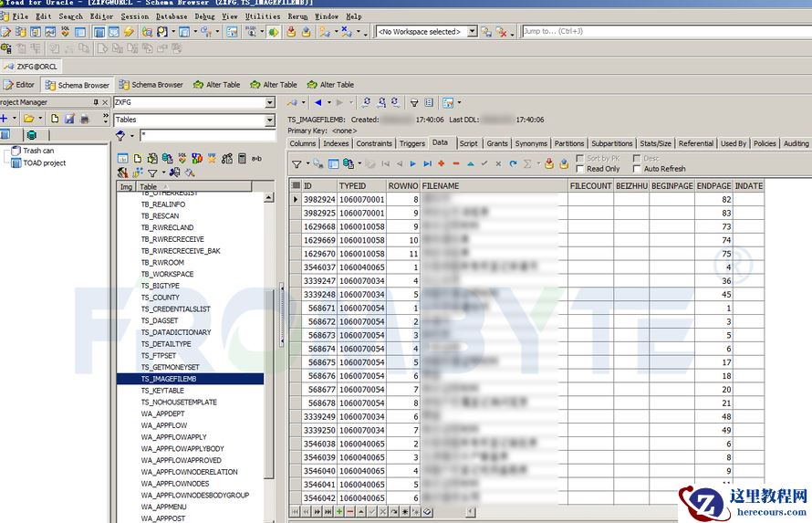Screen dimensions: 812x523
Task: Enable the Read Only checkbox
Action: tap(580, 169)
